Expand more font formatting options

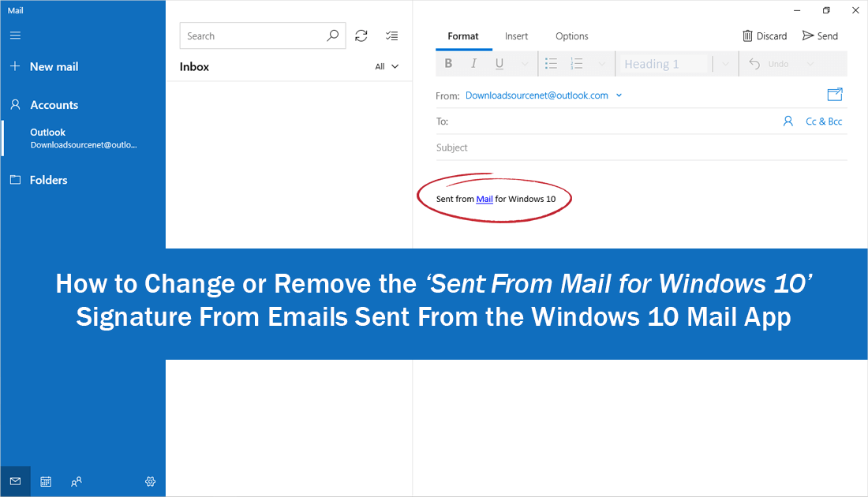[x=524, y=64]
